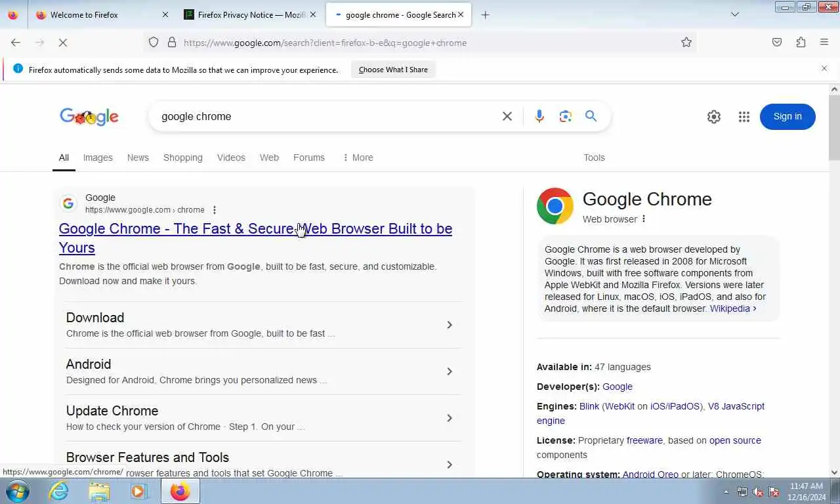Open the Wikipedia link in description
The height and width of the screenshot is (504, 840).
733,308
